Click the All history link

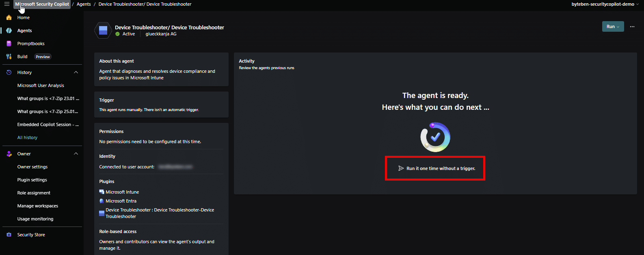point(27,137)
